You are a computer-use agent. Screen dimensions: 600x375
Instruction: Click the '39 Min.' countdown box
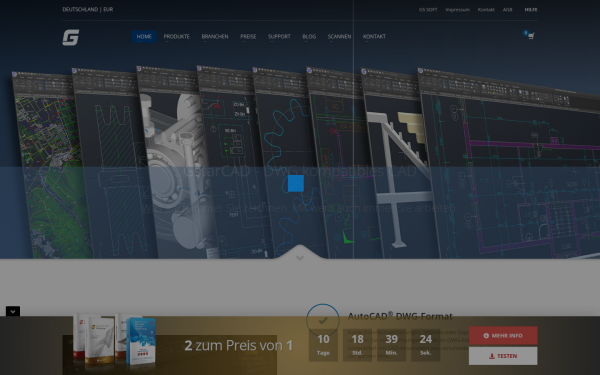pos(391,345)
